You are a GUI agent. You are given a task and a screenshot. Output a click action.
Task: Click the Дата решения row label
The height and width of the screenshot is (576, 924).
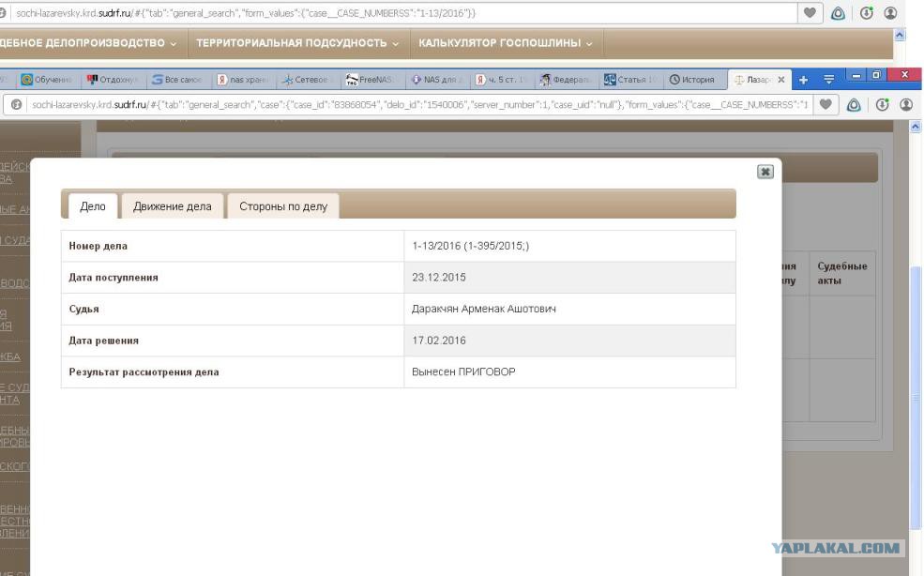coord(104,341)
